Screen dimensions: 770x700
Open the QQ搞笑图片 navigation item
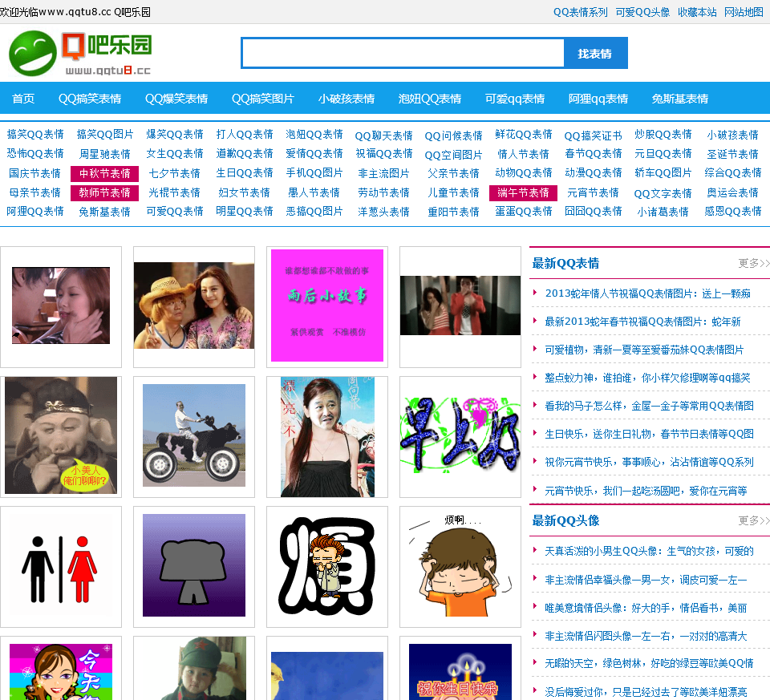tap(263, 99)
